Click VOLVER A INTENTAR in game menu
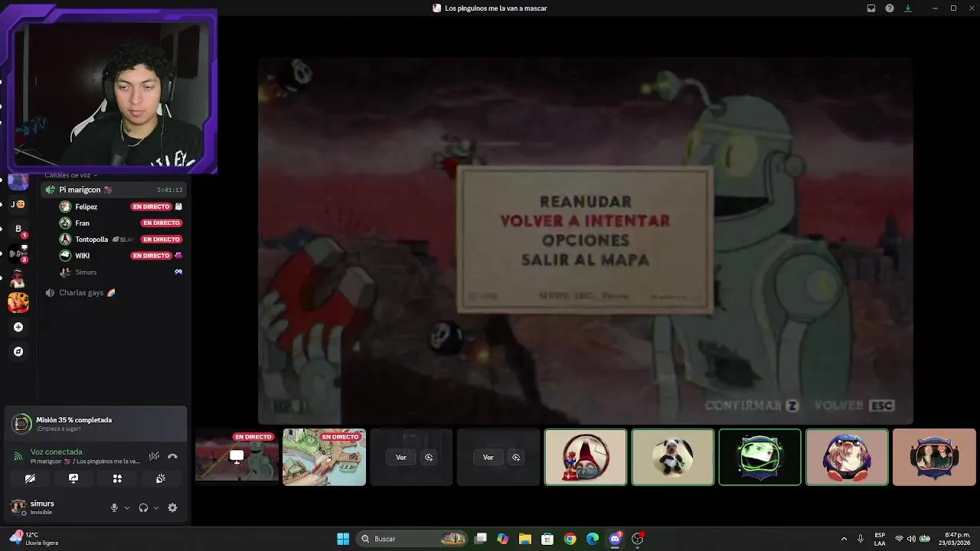Viewport: 980px width, 551px height. [x=585, y=220]
